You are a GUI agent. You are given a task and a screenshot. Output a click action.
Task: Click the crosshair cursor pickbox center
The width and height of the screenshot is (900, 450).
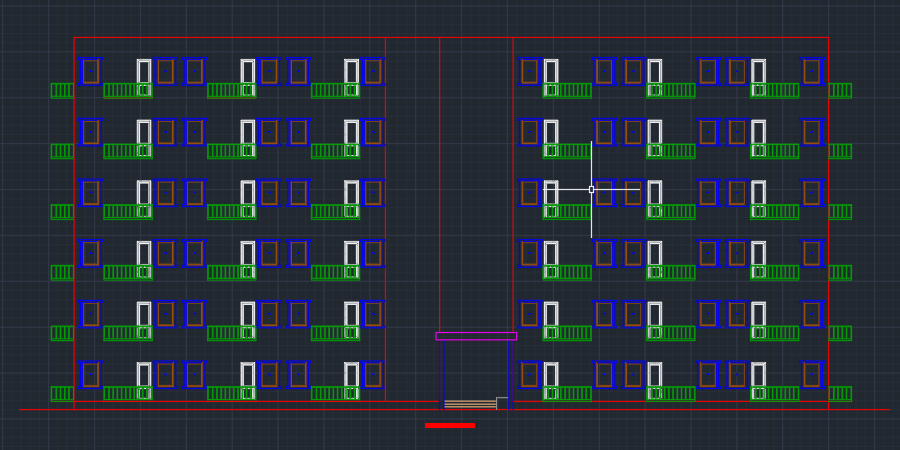coord(591,189)
